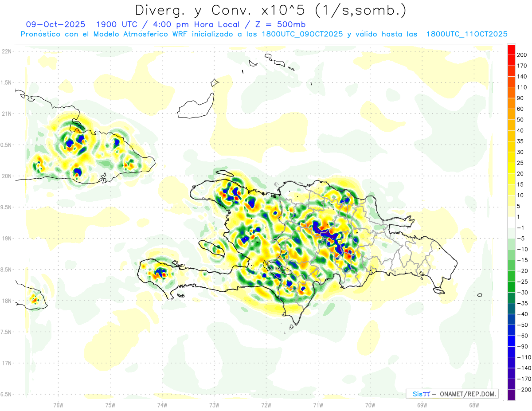Select the color band between 50 and 60
The height and width of the screenshot is (411, 532).
point(511,114)
